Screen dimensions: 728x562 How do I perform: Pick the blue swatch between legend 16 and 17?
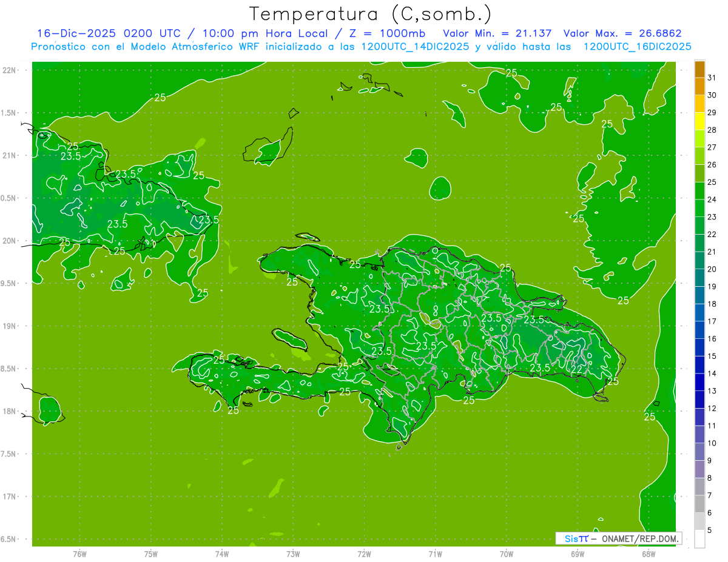point(699,330)
